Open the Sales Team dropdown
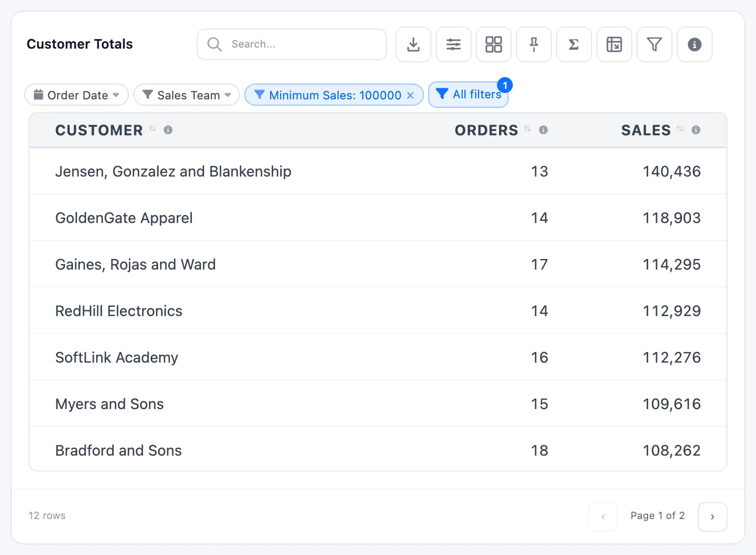756x555 pixels. coord(187,95)
